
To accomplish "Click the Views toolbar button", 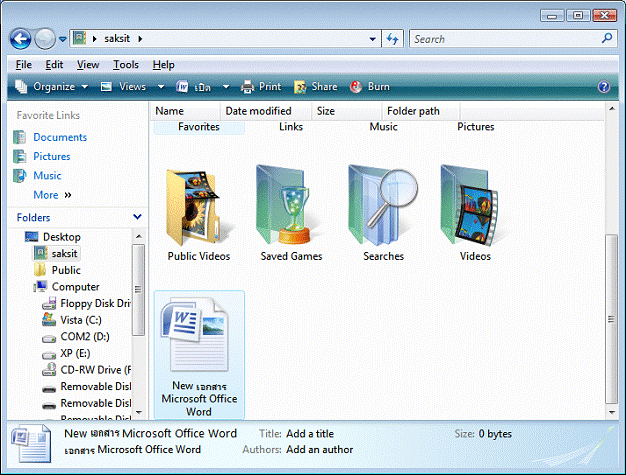I will (x=123, y=87).
